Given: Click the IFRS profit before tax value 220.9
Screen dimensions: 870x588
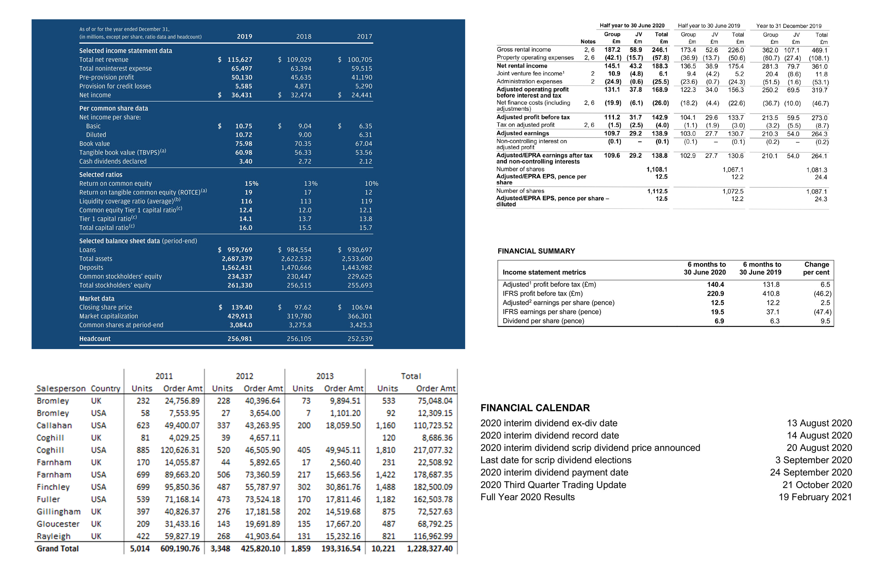Looking at the screenshot, I should click(715, 293).
